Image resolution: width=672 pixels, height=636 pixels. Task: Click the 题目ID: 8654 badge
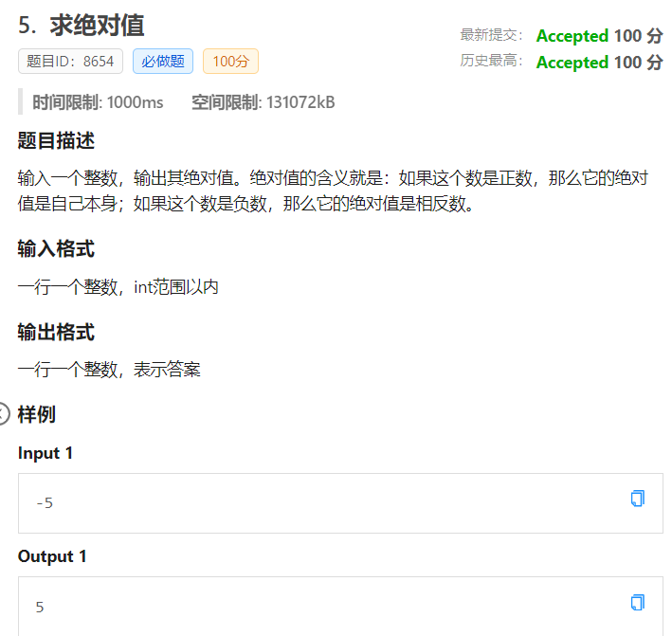pos(70,62)
